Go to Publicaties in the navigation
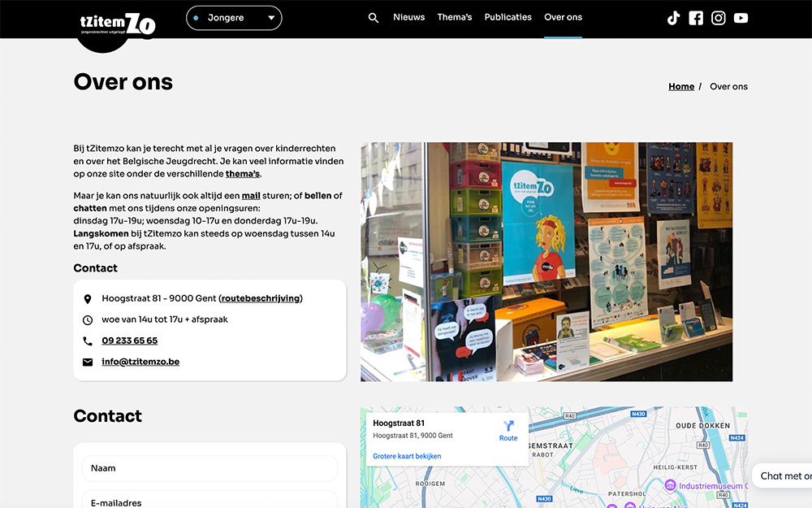The width and height of the screenshot is (812, 508). [508, 17]
